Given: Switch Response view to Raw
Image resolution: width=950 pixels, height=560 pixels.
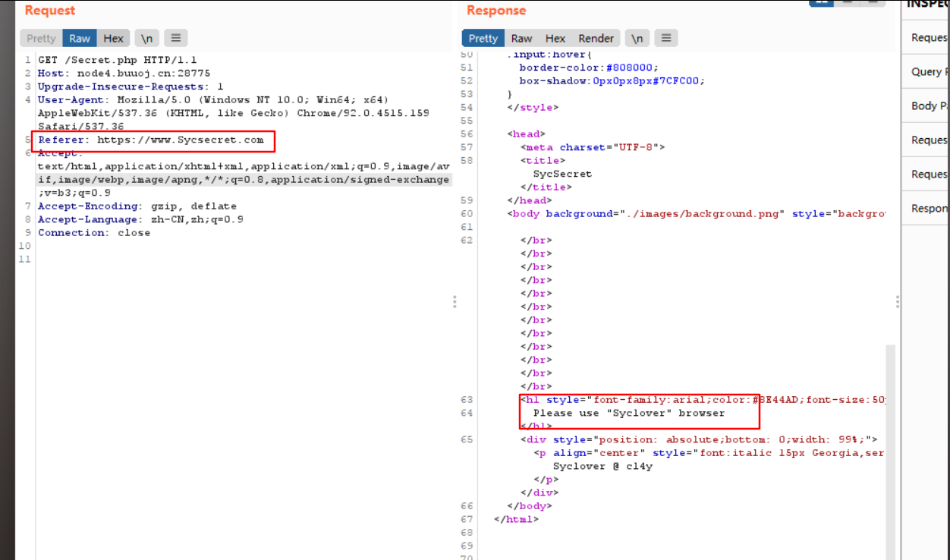Looking at the screenshot, I should tap(521, 38).
